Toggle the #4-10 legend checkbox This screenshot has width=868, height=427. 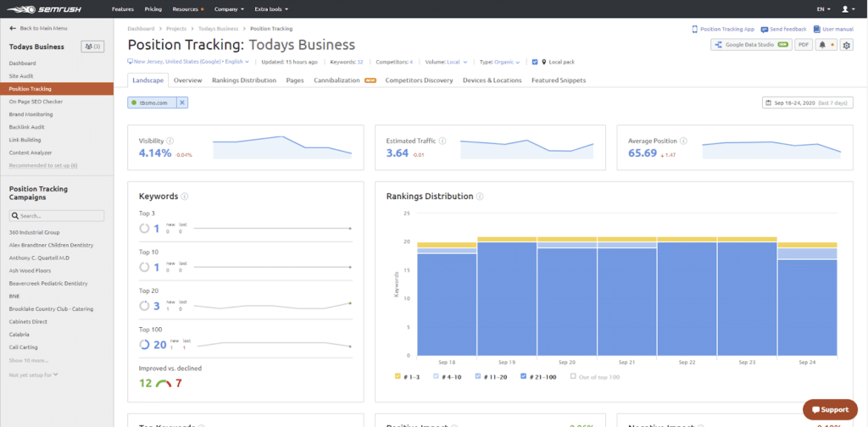[x=437, y=377]
